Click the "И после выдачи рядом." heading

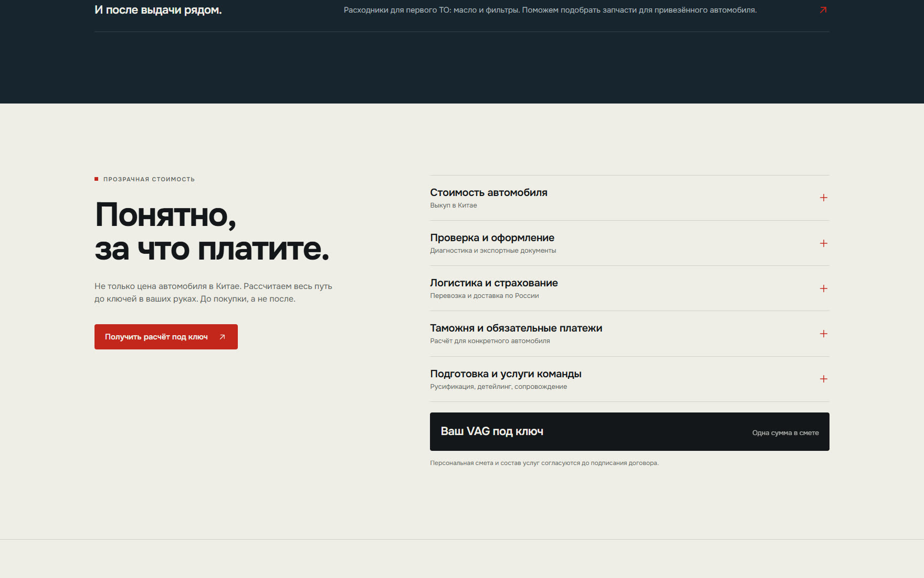[x=158, y=10]
